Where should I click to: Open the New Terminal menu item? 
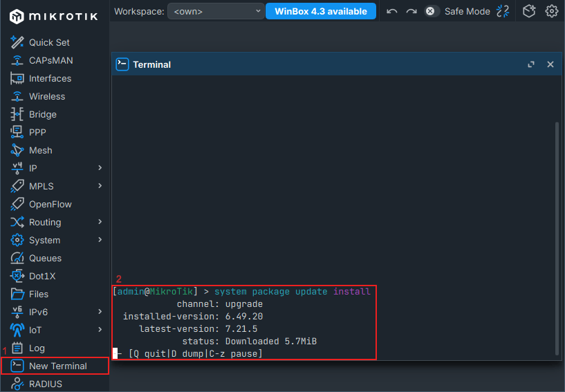pyautogui.click(x=55, y=366)
